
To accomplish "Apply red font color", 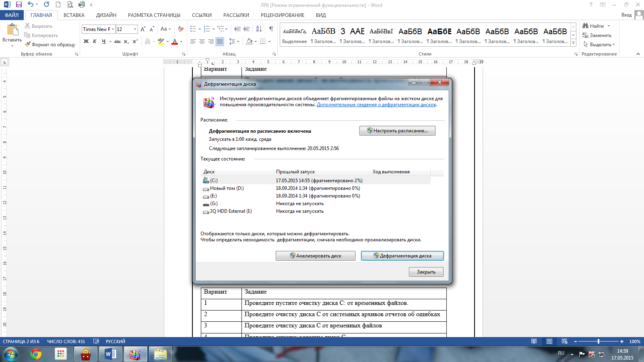I will pos(175,41).
